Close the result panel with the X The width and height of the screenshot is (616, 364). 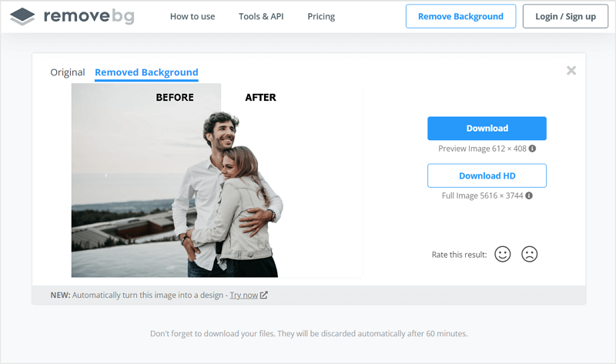pyautogui.click(x=571, y=71)
